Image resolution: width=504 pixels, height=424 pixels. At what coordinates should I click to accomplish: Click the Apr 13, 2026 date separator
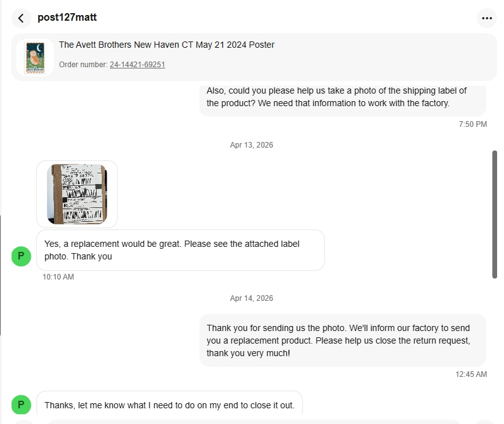[252, 145]
